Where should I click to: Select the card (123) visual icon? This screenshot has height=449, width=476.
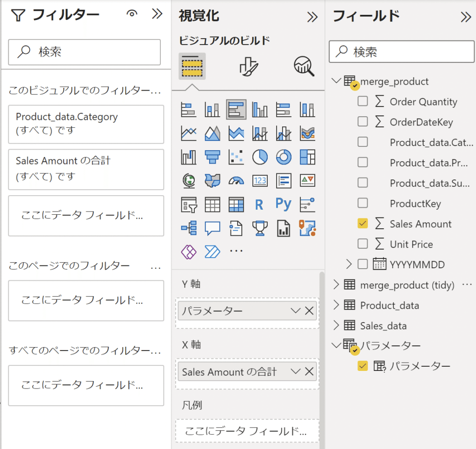(x=260, y=181)
